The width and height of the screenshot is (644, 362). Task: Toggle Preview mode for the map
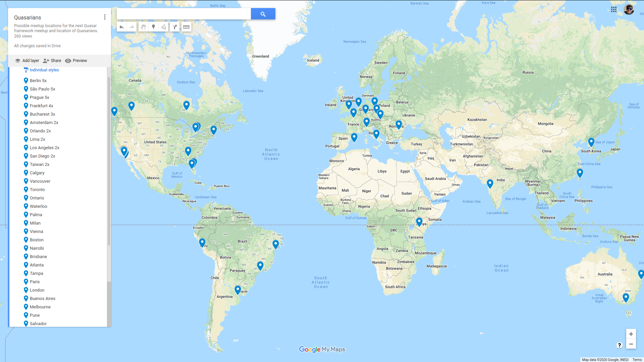coord(76,61)
